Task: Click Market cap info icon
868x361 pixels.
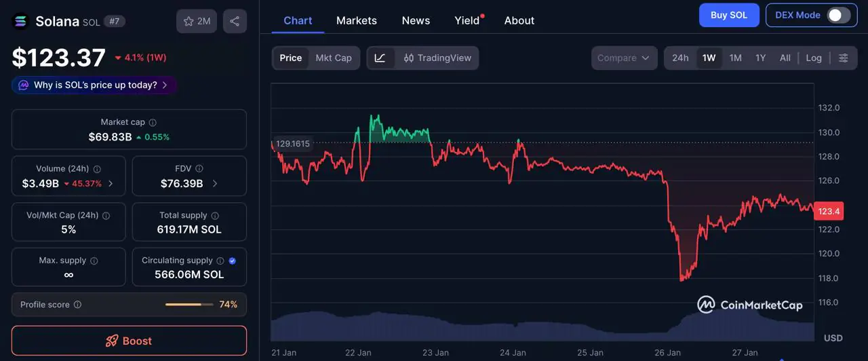Action: tap(153, 123)
